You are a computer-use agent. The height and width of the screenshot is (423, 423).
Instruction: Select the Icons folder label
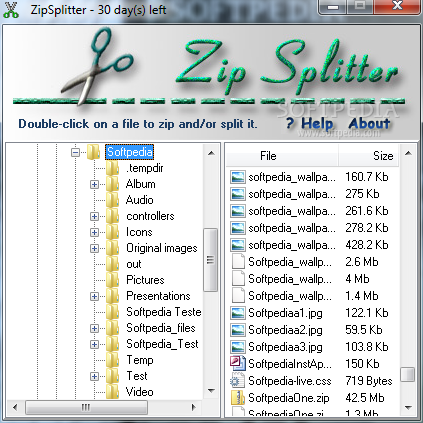[x=139, y=232]
